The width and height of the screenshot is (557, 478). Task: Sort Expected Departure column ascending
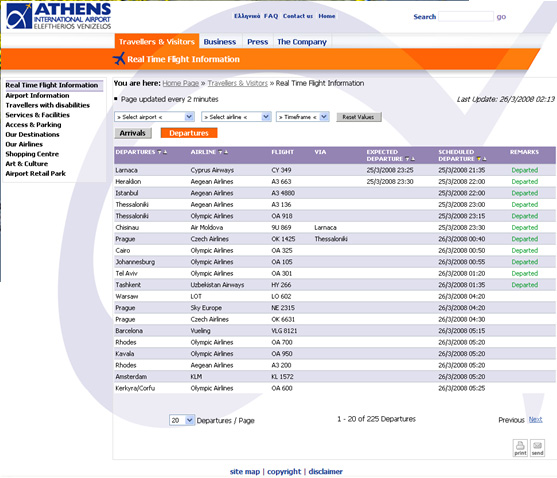pos(413,159)
